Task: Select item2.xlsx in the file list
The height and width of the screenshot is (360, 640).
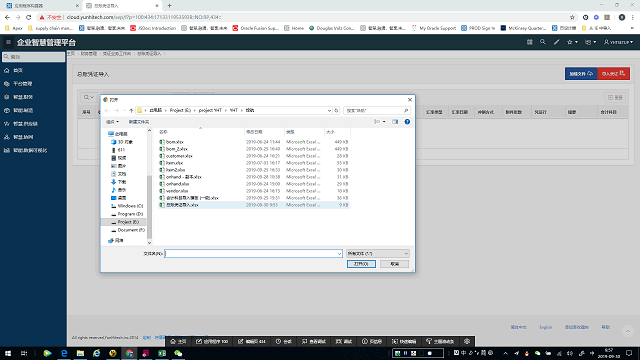Action: (x=176, y=170)
